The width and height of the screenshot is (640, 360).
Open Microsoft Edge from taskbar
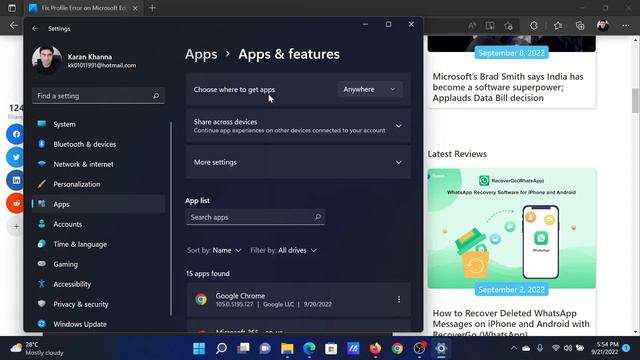pos(309,348)
